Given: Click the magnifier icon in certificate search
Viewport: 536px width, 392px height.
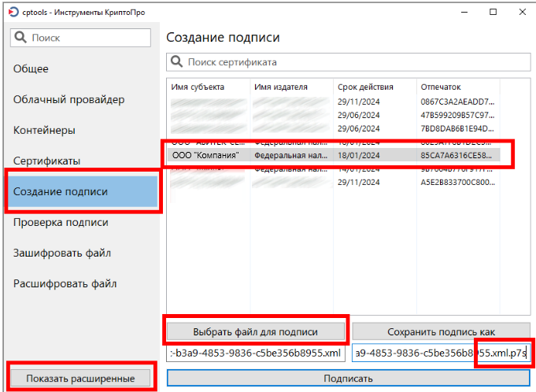Looking at the screenshot, I should tap(177, 62).
